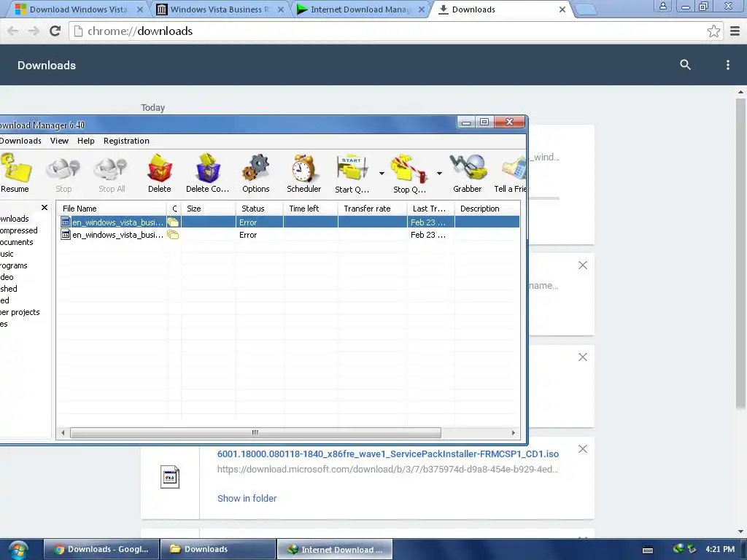Select the Programs category in IDM tree
The height and width of the screenshot is (560, 747).
tap(13, 265)
